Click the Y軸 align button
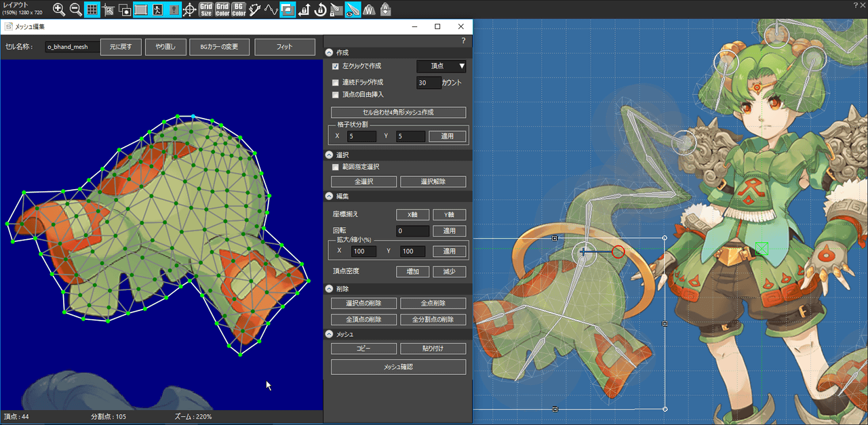The width and height of the screenshot is (868, 425). tap(450, 215)
